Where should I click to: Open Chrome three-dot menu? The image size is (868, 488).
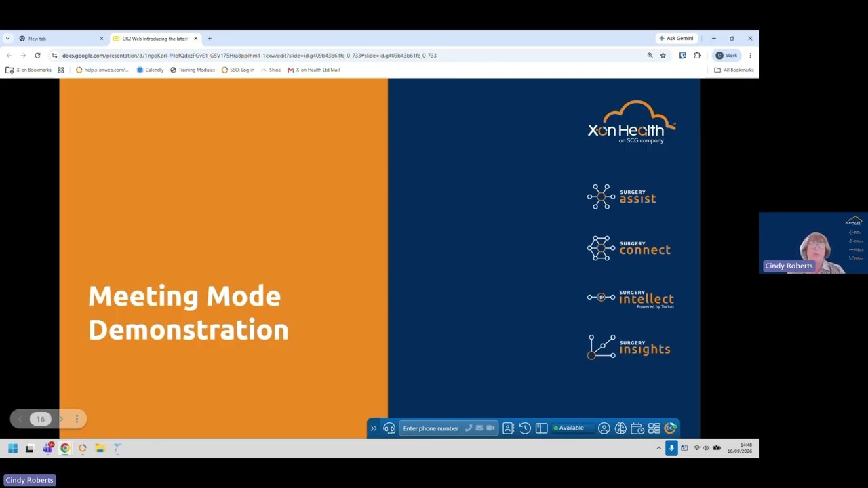point(750,56)
